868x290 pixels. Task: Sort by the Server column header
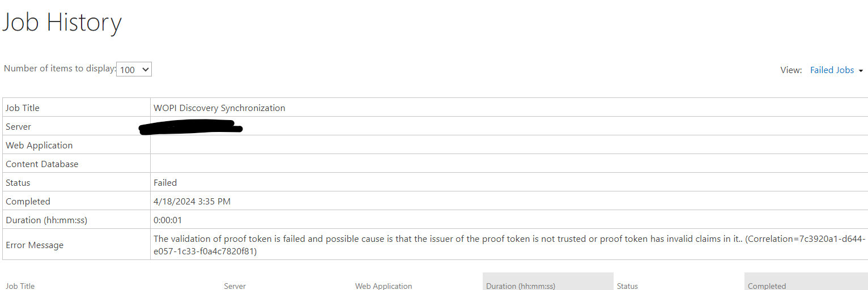tap(235, 286)
